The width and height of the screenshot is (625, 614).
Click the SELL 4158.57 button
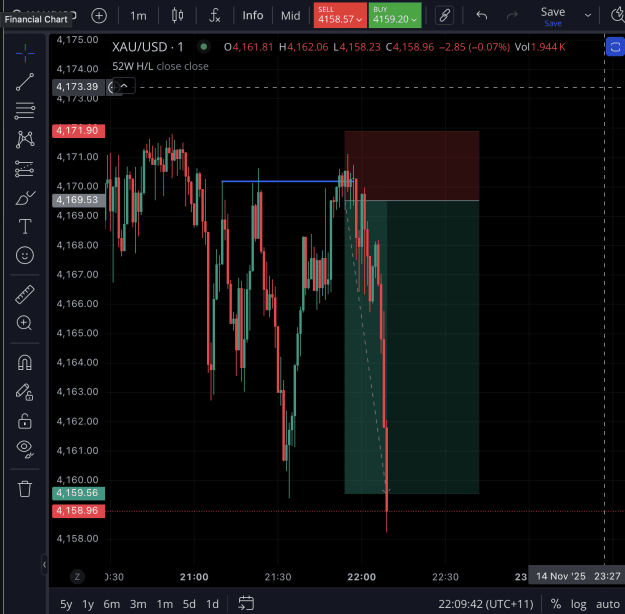(340, 15)
